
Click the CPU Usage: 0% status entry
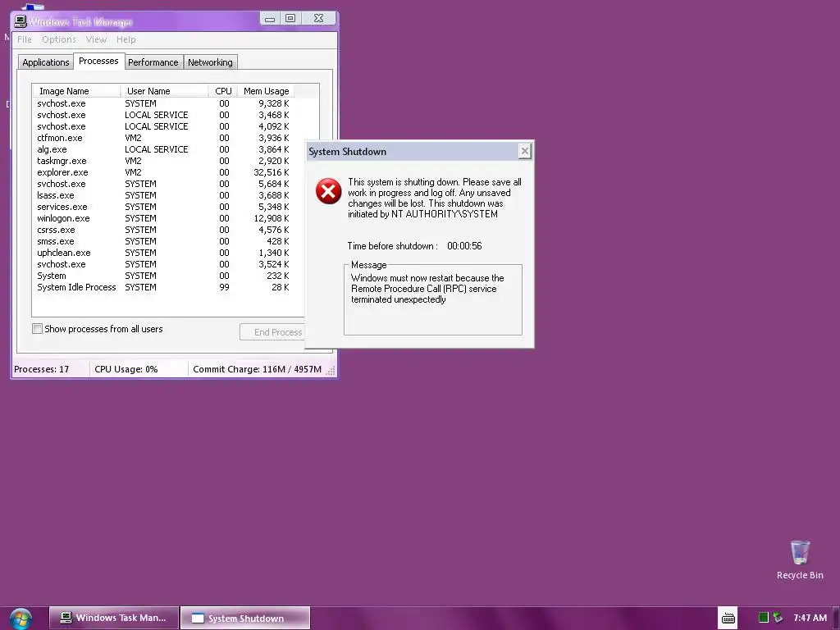(x=139, y=369)
